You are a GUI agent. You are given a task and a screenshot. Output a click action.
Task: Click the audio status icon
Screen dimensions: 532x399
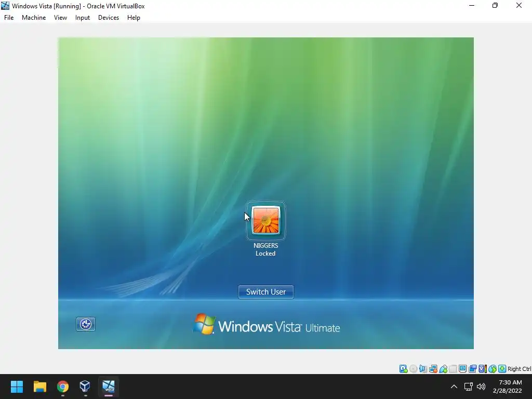point(423,369)
